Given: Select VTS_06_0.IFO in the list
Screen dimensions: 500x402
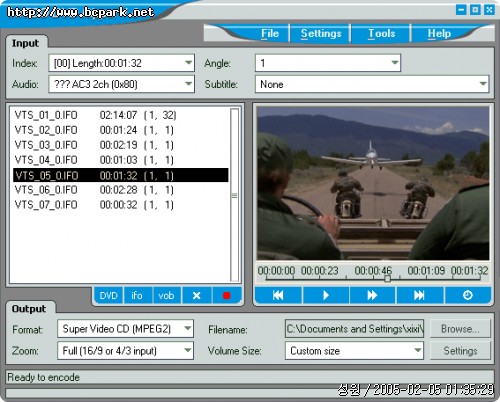Looking at the screenshot, I should click(x=121, y=190).
